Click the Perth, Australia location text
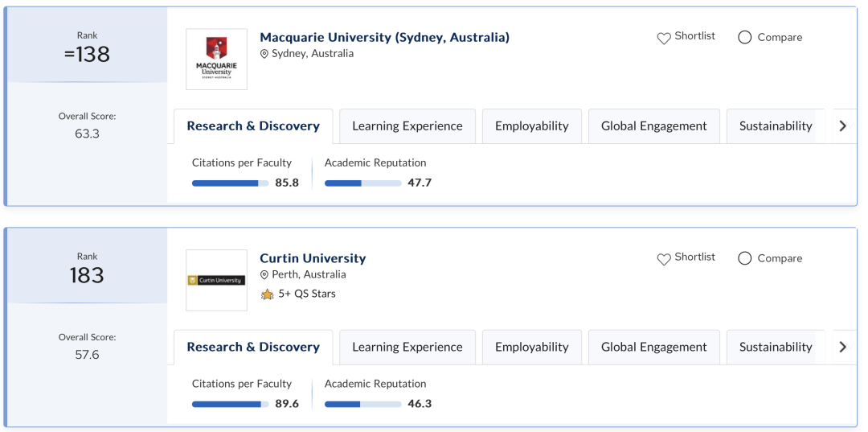This screenshot has width=868, height=432. pyautogui.click(x=309, y=274)
